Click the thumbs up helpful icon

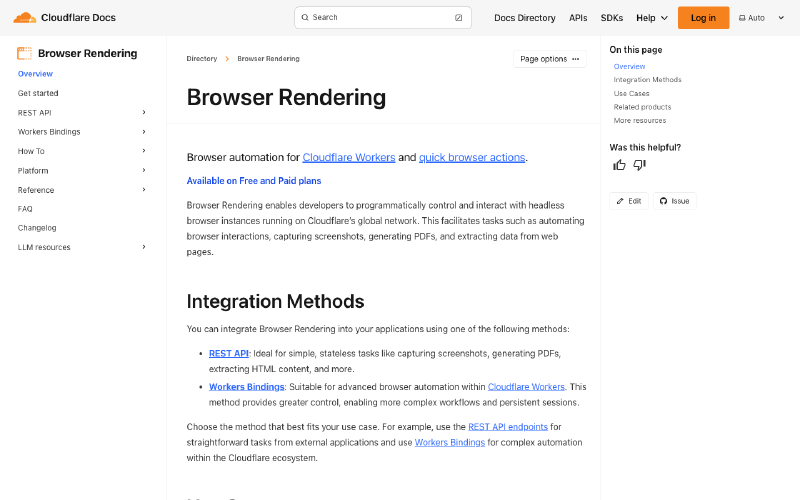coord(619,165)
